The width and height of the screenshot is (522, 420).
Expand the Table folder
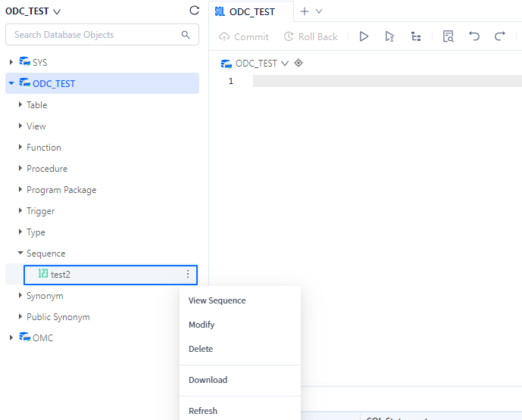tap(20, 105)
